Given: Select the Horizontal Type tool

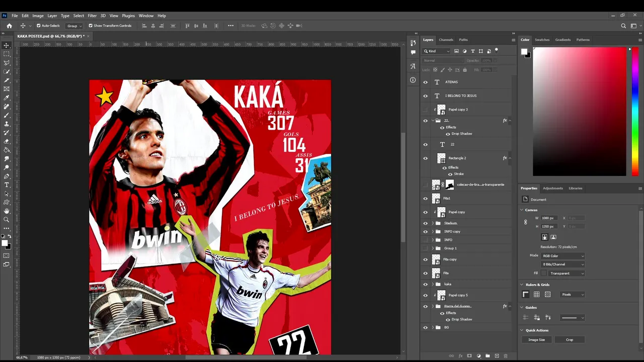Looking at the screenshot, I should point(7,185).
